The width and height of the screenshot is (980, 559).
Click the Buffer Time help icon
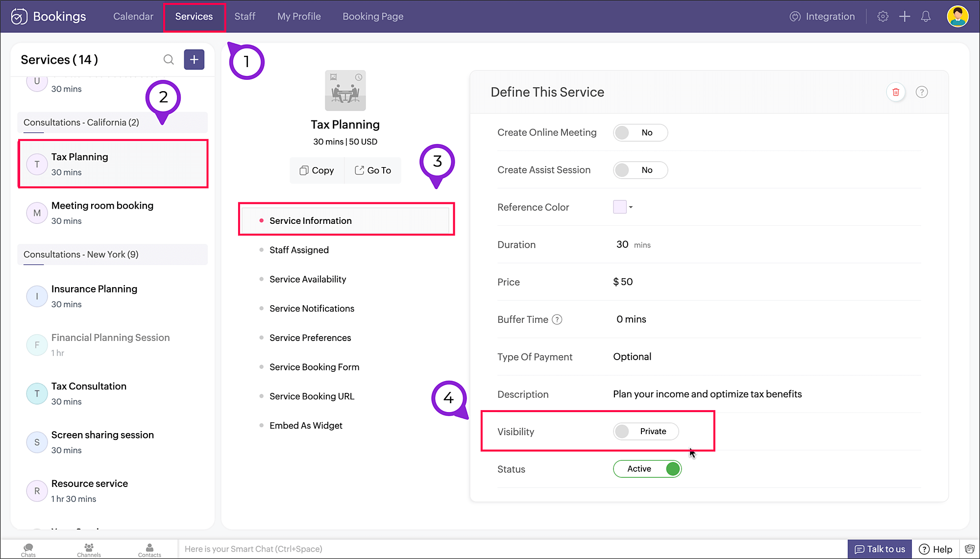click(557, 319)
